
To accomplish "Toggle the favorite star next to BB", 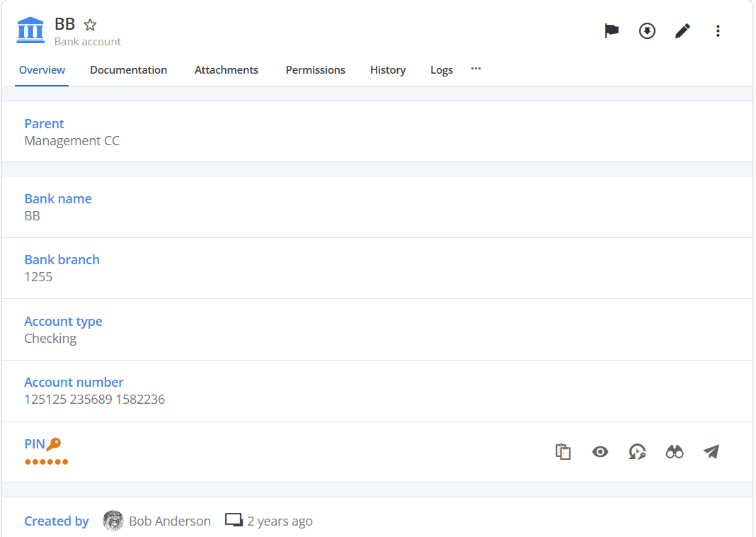I will [90, 25].
